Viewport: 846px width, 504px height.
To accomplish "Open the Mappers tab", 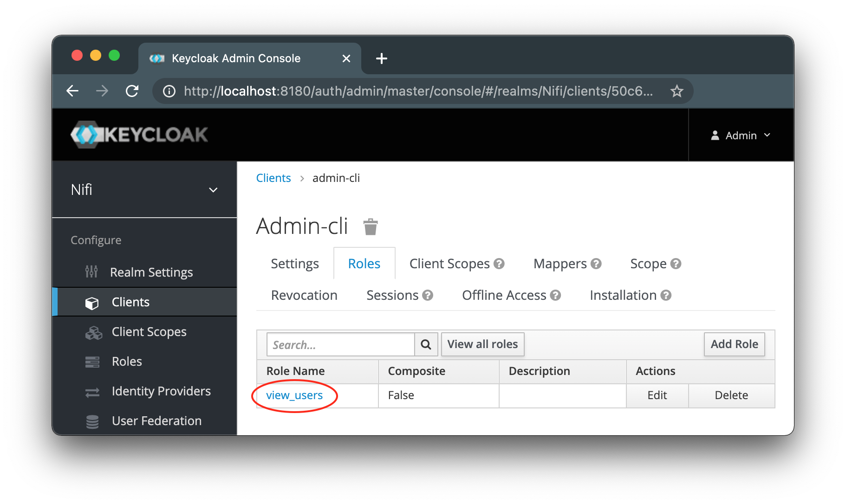I will (560, 264).
